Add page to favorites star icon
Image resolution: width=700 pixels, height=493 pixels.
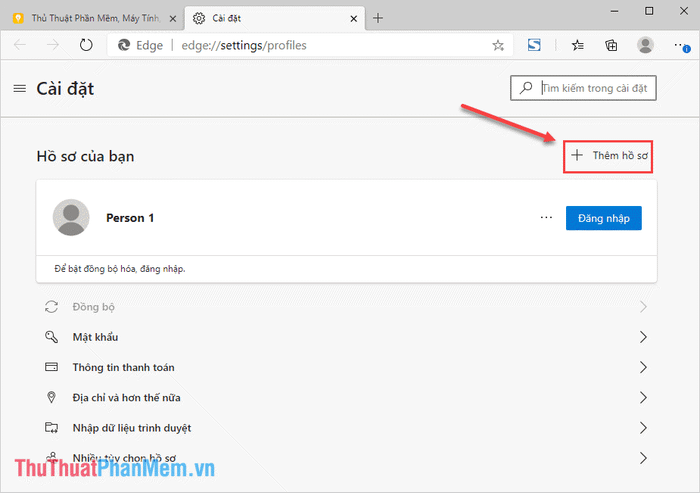pos(498,45)
